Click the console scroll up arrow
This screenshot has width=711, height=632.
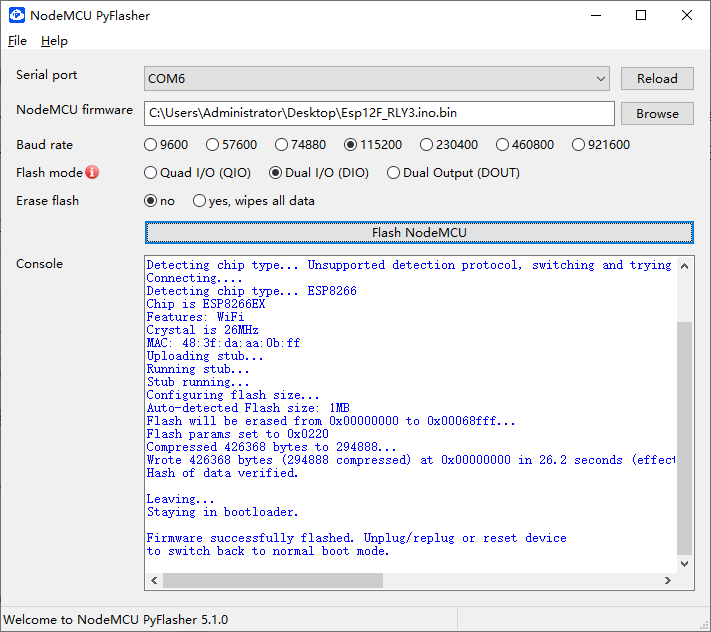click(x=685, y=266)
